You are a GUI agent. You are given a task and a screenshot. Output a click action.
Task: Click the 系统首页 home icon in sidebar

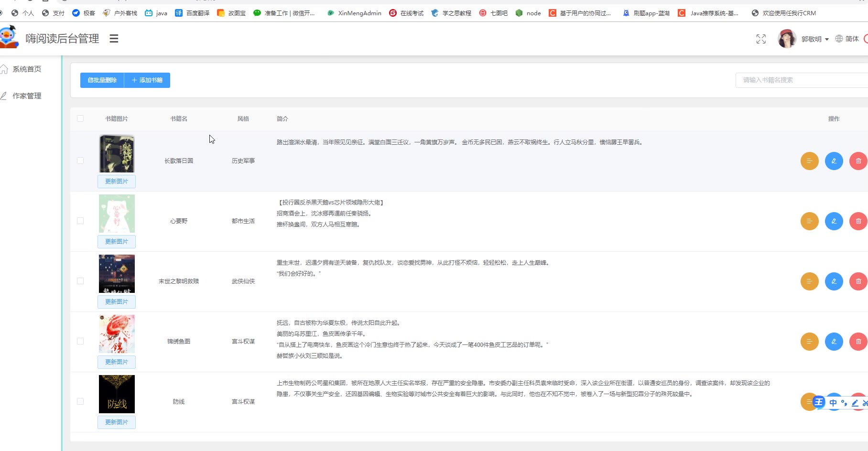(x=4, y=69)
